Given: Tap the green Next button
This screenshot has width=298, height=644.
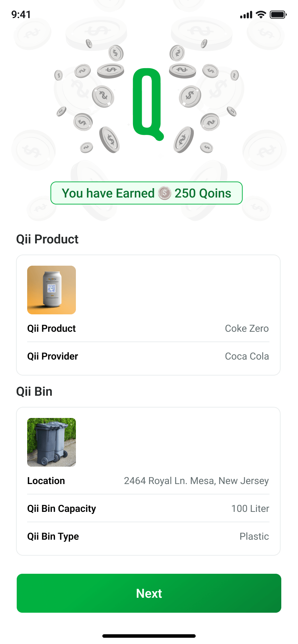Looking at the screenshot, I should [x=149, y=593].
